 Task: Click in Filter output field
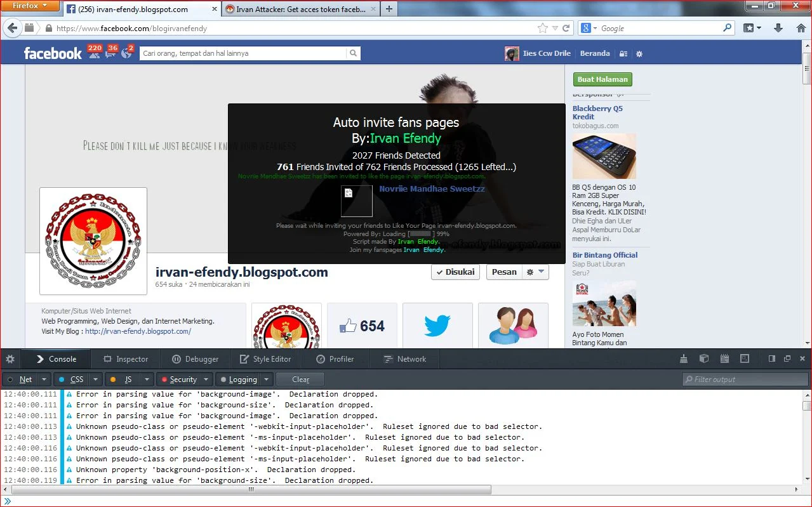pyautogui.click(x=744, y=379)
